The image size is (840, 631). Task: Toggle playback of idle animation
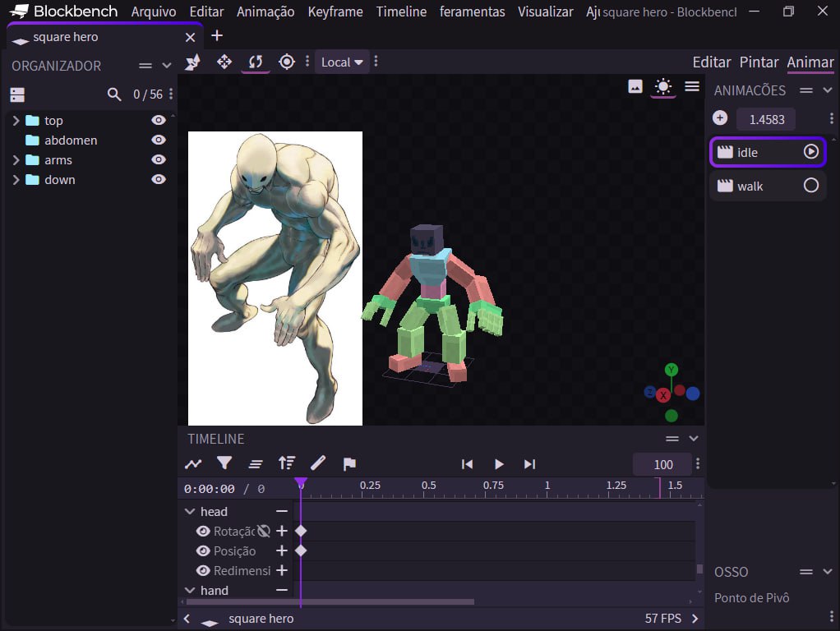click(811, 152)
